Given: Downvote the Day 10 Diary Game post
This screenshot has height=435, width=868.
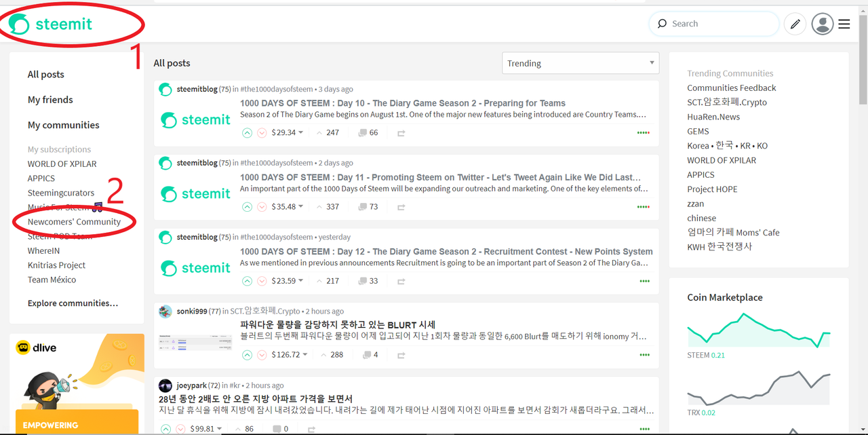Looking at the screenshot, I should click(x=262, y=133).
